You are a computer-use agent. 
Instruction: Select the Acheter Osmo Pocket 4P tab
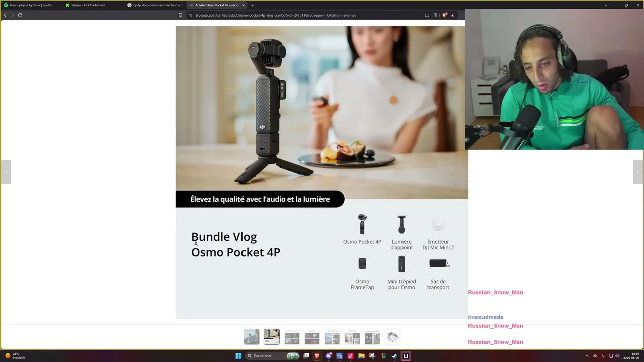(216, 5)
